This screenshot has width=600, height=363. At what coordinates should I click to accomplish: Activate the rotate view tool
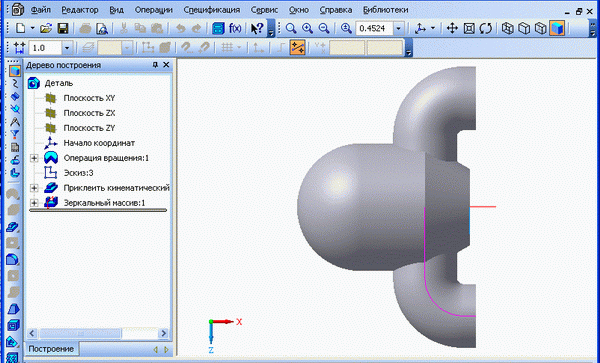pos(486,28)
